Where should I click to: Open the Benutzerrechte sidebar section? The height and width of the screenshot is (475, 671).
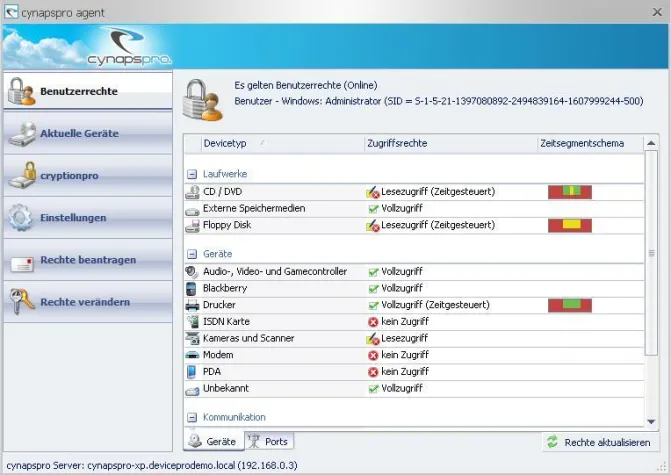(x=88, y=91)
